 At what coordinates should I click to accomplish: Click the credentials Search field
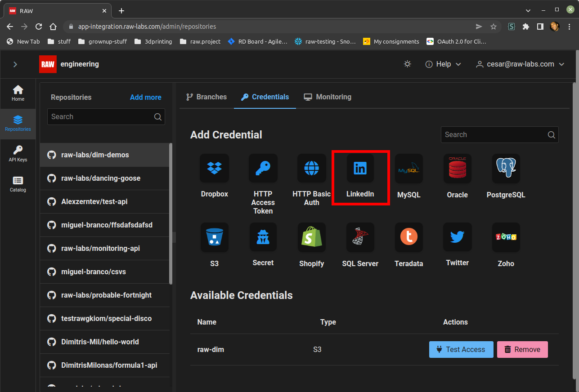pyautogui.click(x=500, y=134)
